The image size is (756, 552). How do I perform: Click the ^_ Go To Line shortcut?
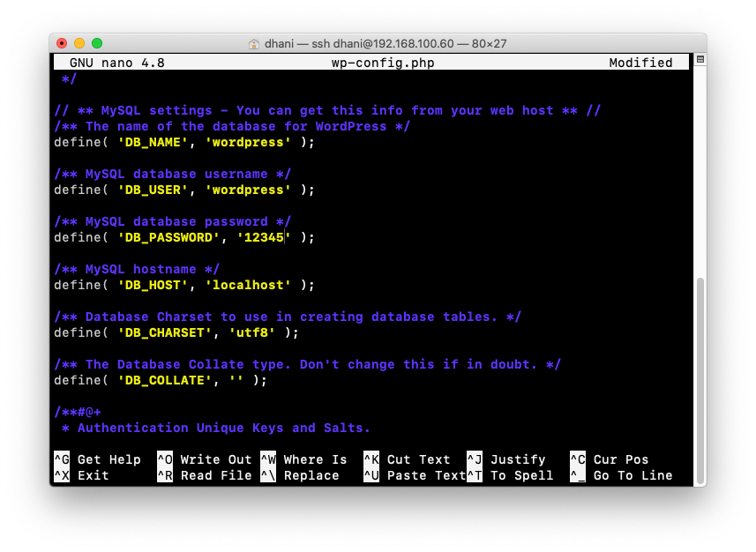coord(621,475)
